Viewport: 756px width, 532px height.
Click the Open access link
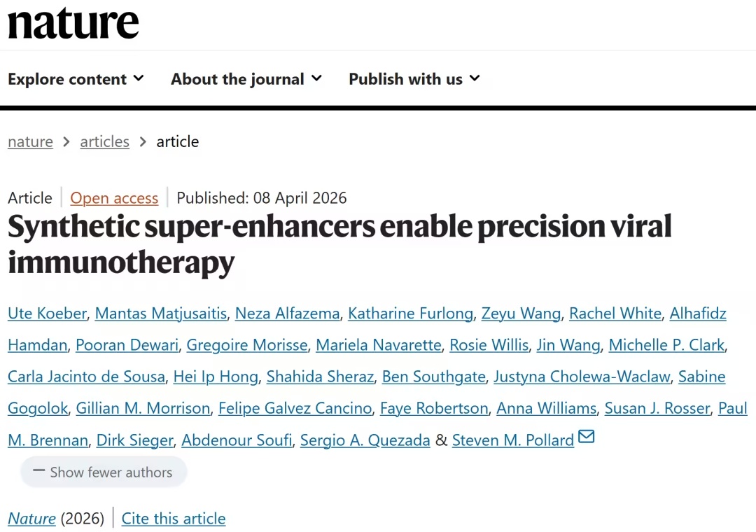tap(114, 198)
